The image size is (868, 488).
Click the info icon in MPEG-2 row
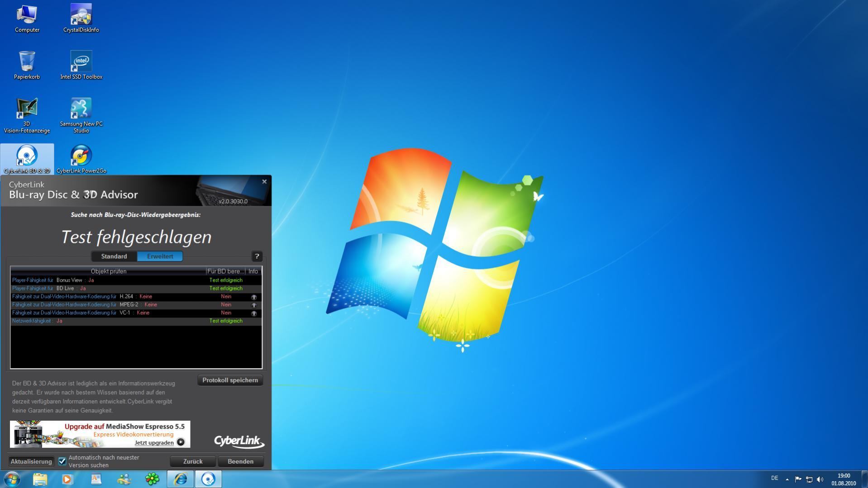point(254,305)
